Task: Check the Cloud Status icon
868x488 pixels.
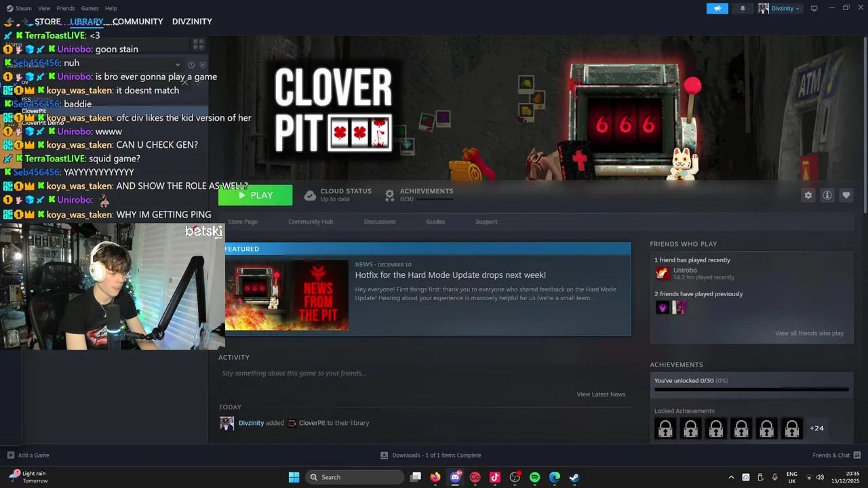Action: point(310,195)
